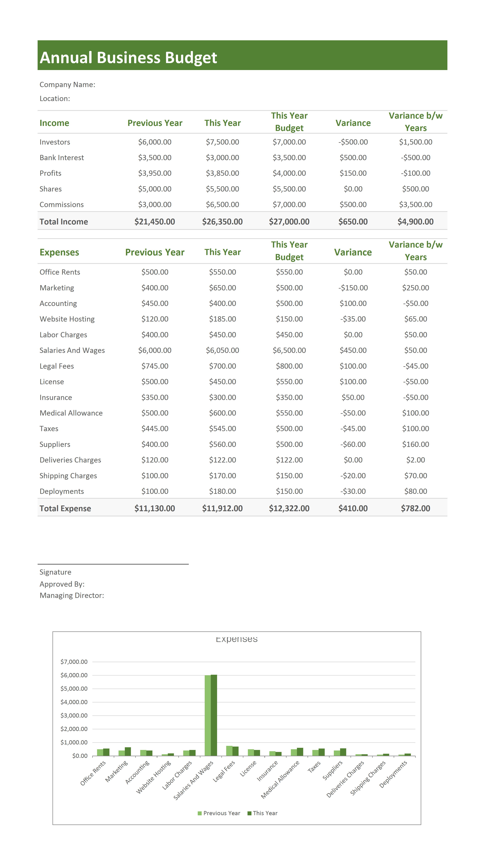Select the License row label
Screen dimensions: 485x868
point(52,382)
